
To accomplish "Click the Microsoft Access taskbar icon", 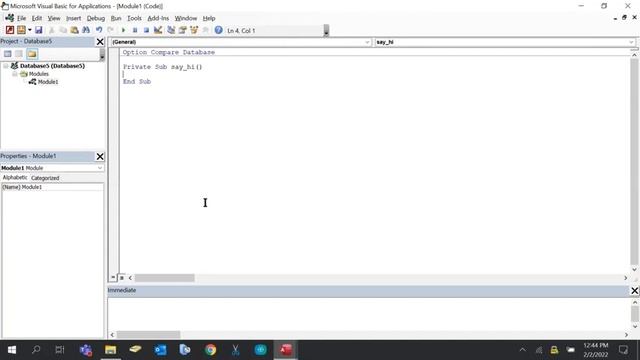I will (285, 350).
